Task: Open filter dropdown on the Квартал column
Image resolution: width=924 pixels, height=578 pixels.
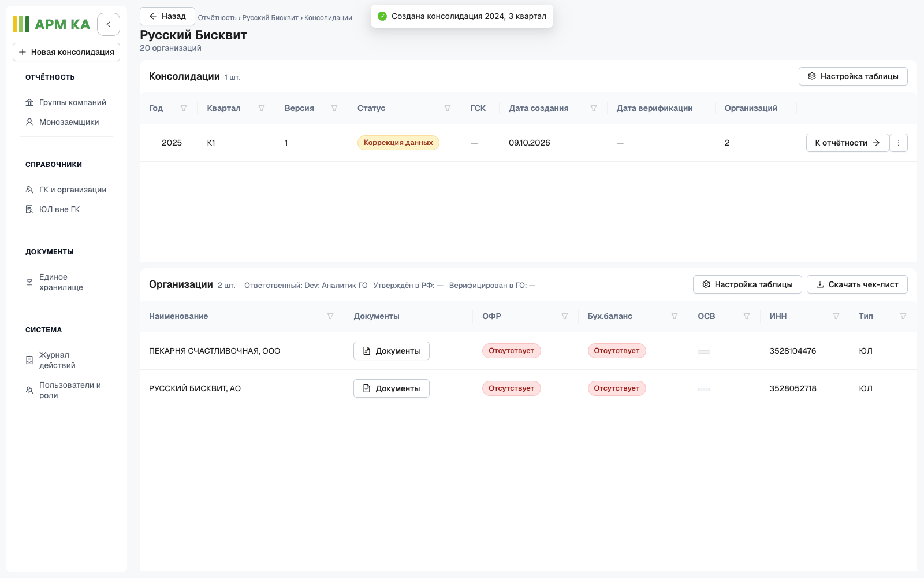Action: [x=262, y=108]
